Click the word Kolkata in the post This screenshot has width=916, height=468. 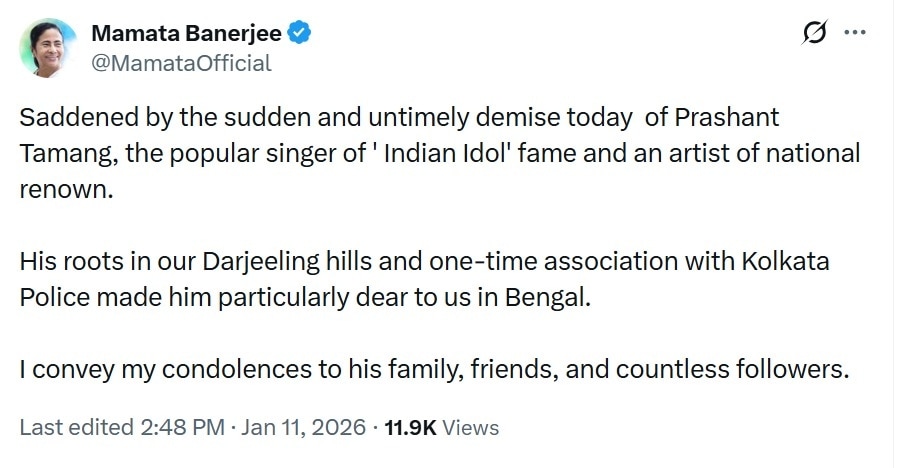pyautogui.click(x=789, y=261)
